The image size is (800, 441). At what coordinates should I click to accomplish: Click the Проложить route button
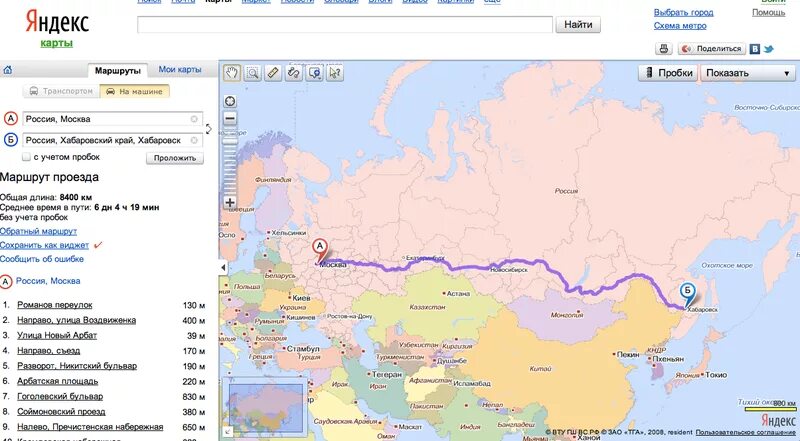click(175, 158)
